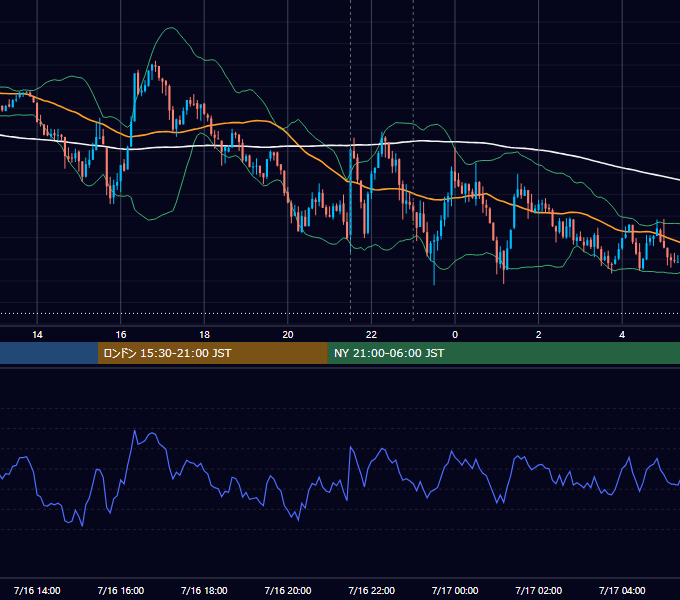Screen dimensions: 680x600
Task: Click the 7/16 14:00 time label
Action: tap(37, 590)
